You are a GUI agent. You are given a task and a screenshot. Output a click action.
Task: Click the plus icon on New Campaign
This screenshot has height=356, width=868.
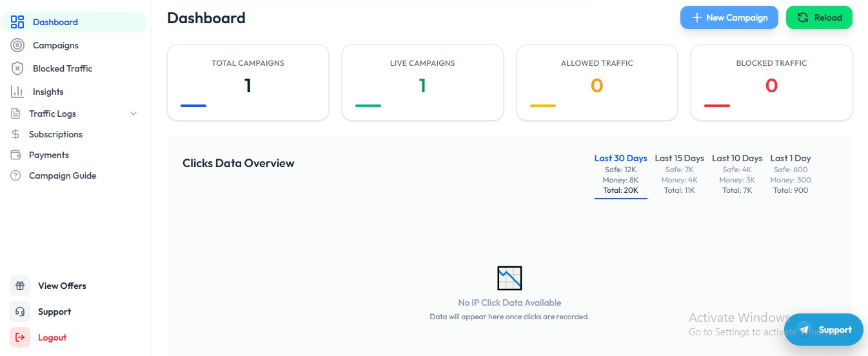[696, 17]
